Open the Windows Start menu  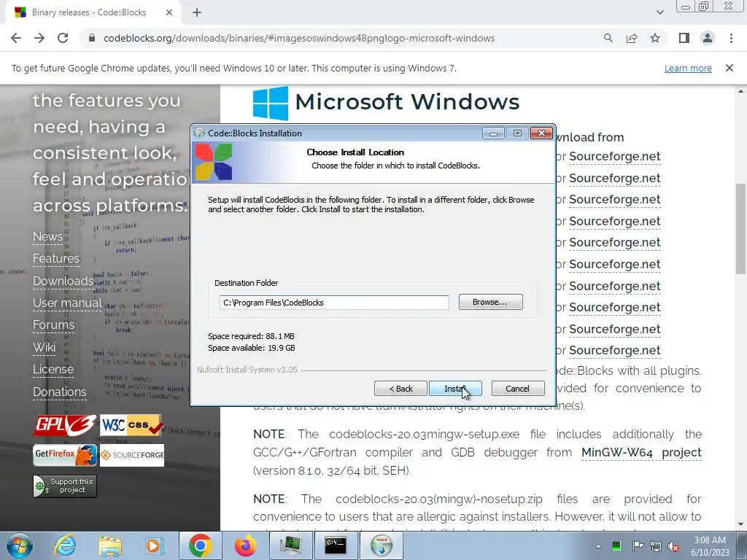point(19,545)
